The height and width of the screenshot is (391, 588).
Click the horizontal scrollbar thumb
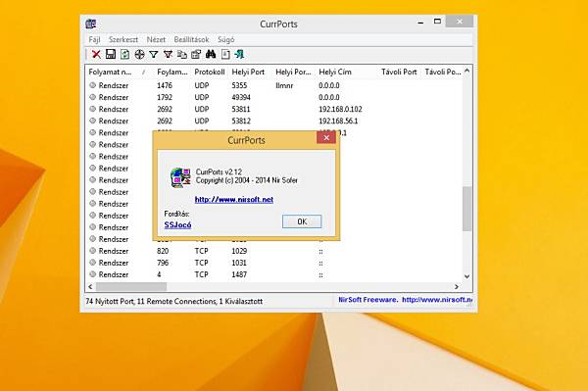click(131, 287)
